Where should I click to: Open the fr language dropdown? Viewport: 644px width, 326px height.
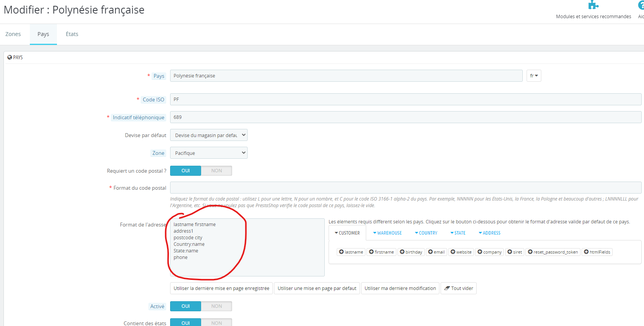pyautogui.click(x=534, y=75)
